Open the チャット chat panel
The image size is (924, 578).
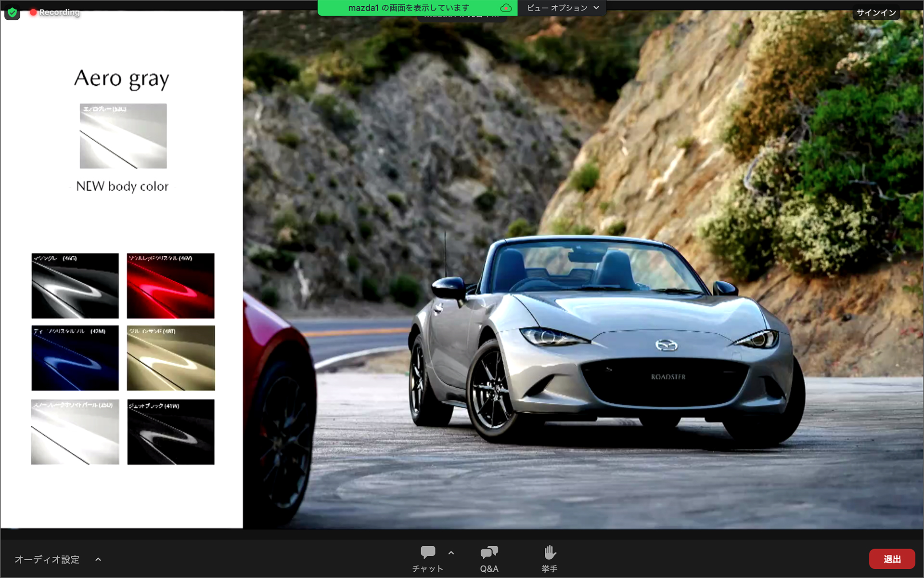[x=427, y=559]
